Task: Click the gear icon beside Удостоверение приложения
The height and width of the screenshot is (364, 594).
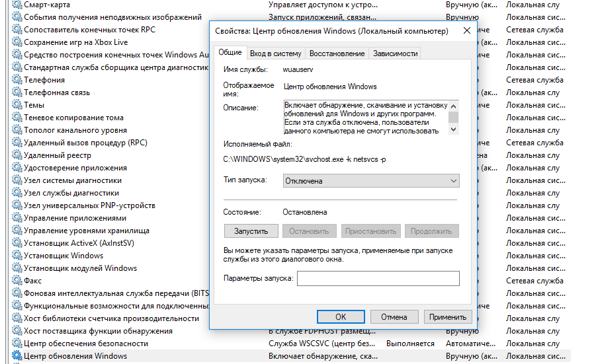Action: point(17,168)
